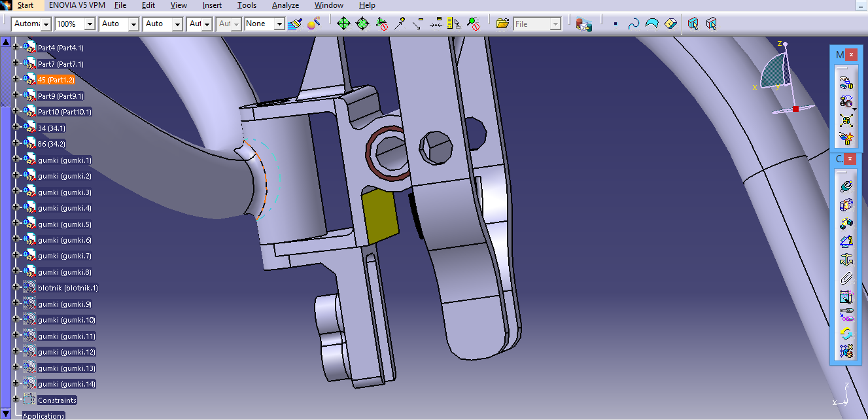Open the Analyze menu
868x420 pixels.
click(x=285, y=5)
